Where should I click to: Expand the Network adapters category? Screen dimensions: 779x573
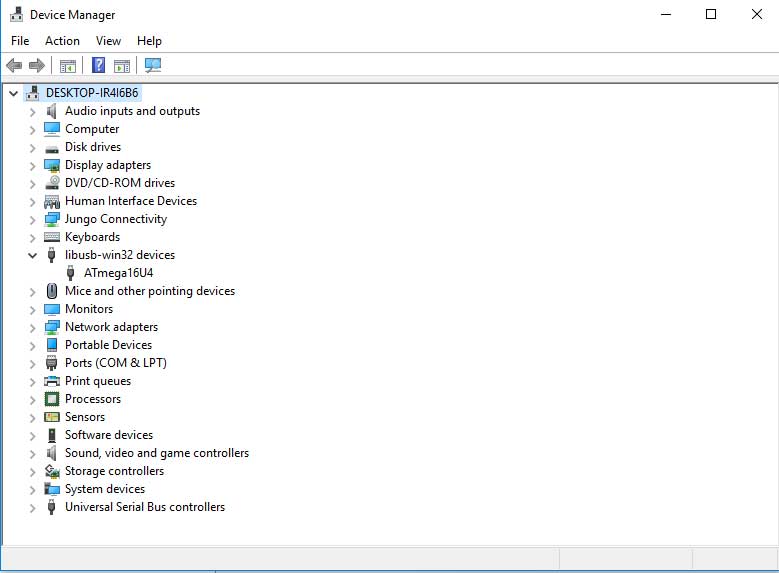(x=33, y=327)
